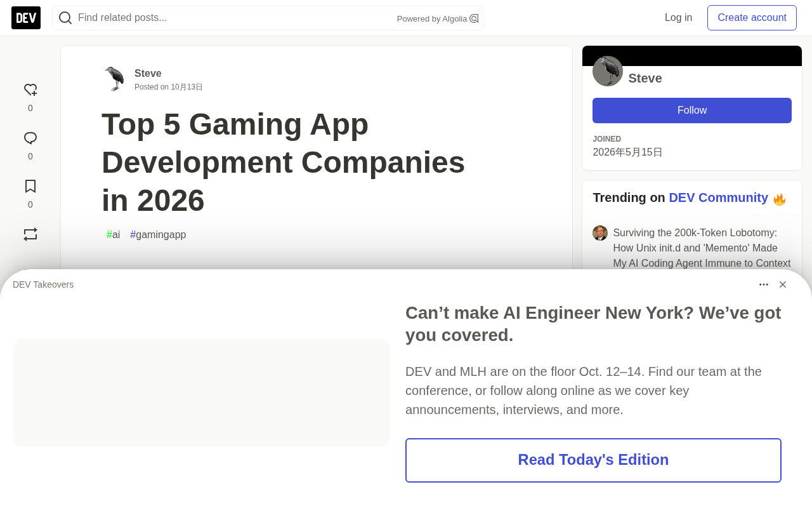
Task: Click the post date 10月13日
Action: click(x=187, y=87)
